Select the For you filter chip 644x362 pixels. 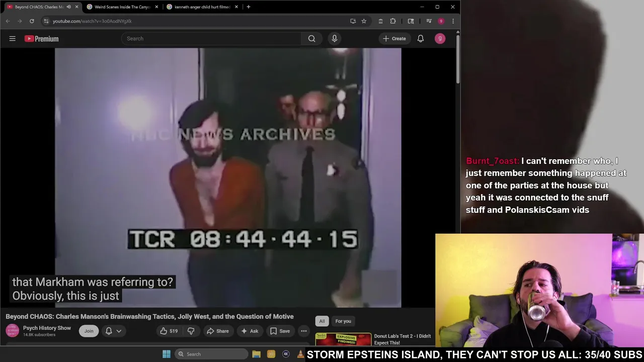[x=343, y=321]
